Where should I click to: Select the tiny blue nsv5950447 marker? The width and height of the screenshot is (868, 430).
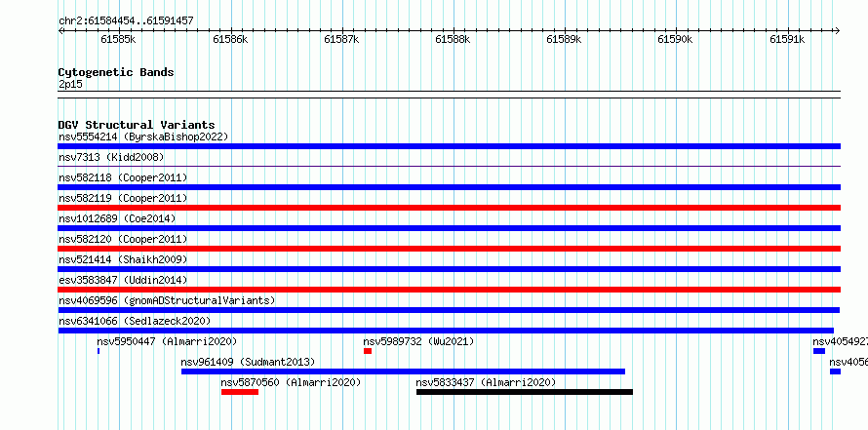coord(99,351)
